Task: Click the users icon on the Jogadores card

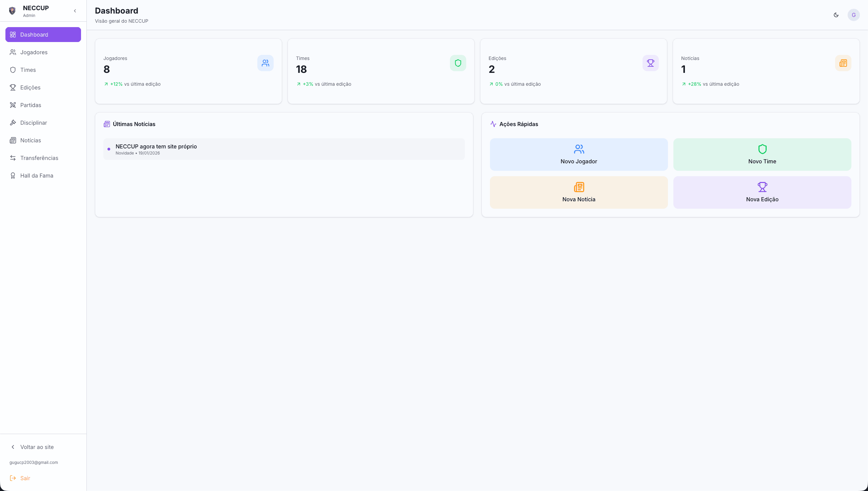Action: point(265,63)
